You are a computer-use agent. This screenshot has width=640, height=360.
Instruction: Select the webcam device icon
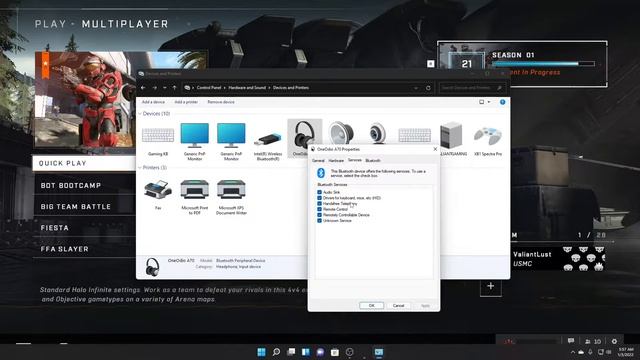(378, 133)
